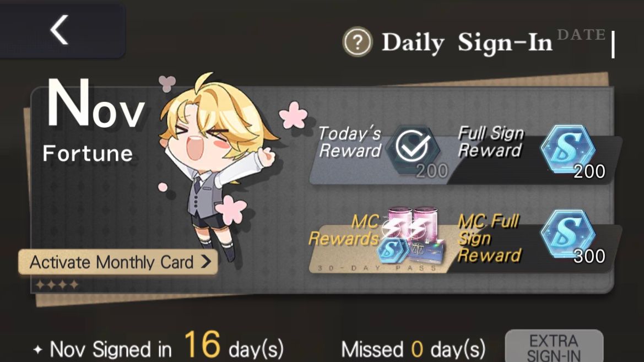Open the help question mark icon
Screen dimensions: 644x362
coord(358,41)
